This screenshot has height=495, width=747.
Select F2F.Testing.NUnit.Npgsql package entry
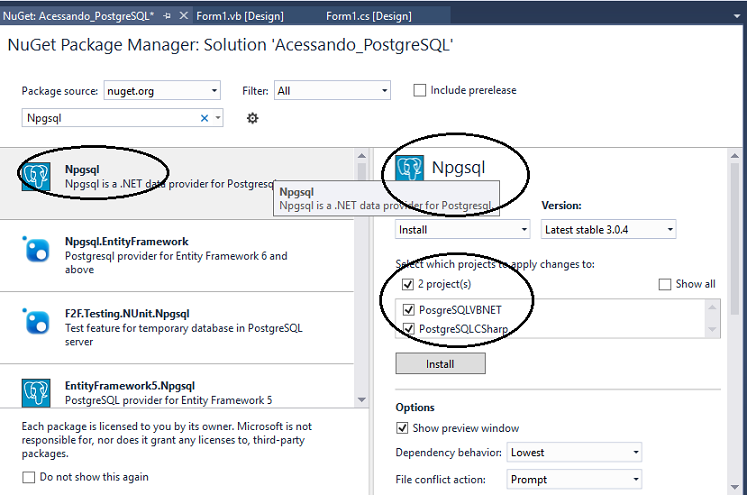tap(177, 328)
